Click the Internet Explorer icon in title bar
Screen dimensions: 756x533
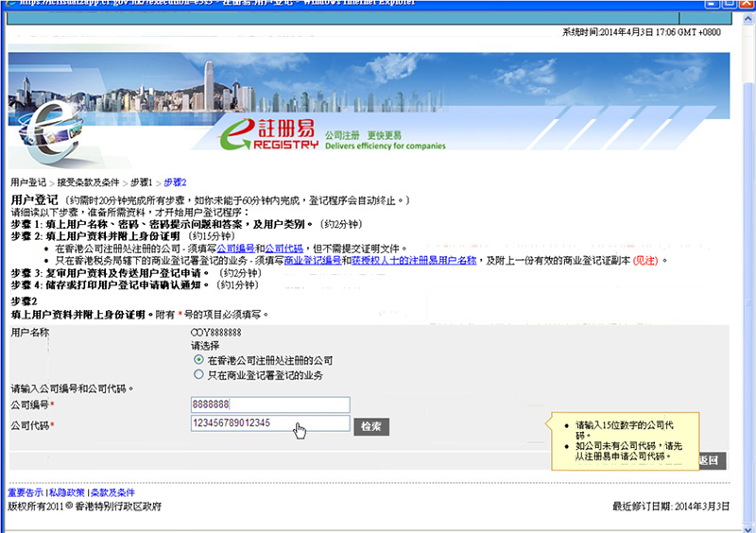click(x=10, y=3)
